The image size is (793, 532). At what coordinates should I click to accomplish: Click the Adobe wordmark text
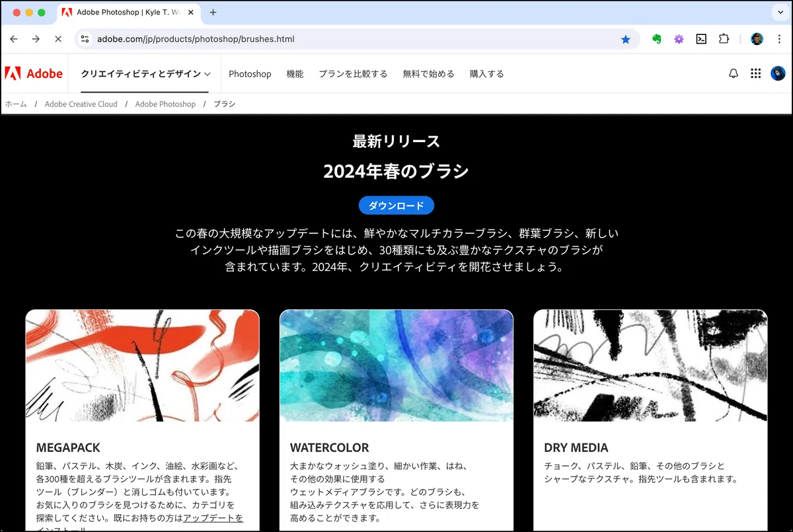(44, 73)
